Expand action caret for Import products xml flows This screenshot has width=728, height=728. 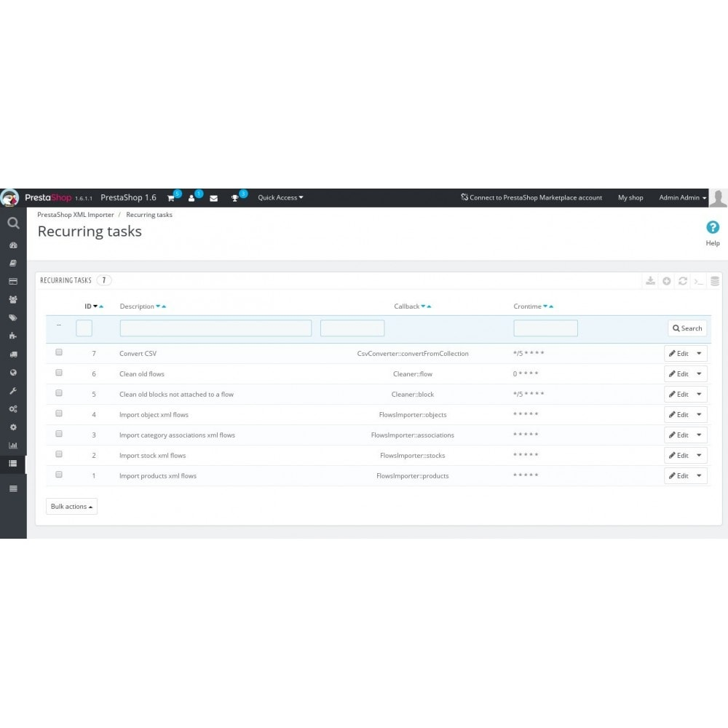click(x=699, y=476)
